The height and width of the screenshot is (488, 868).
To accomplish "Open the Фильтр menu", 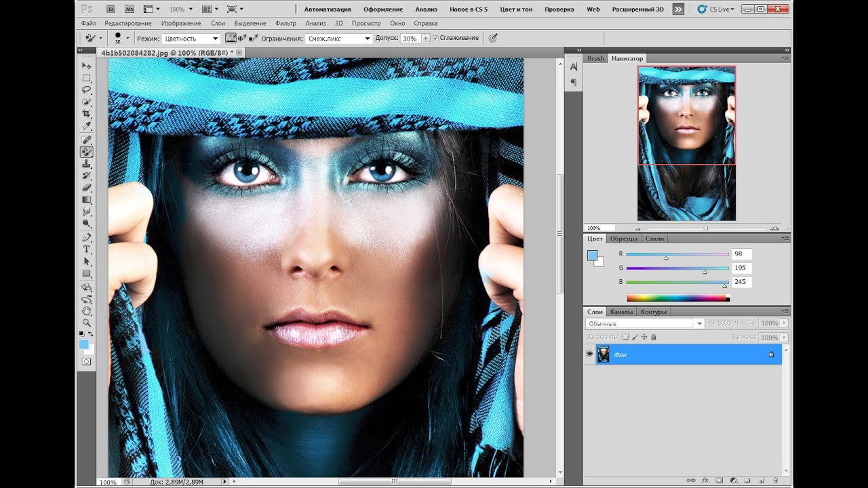I will [x=285, y=23].
